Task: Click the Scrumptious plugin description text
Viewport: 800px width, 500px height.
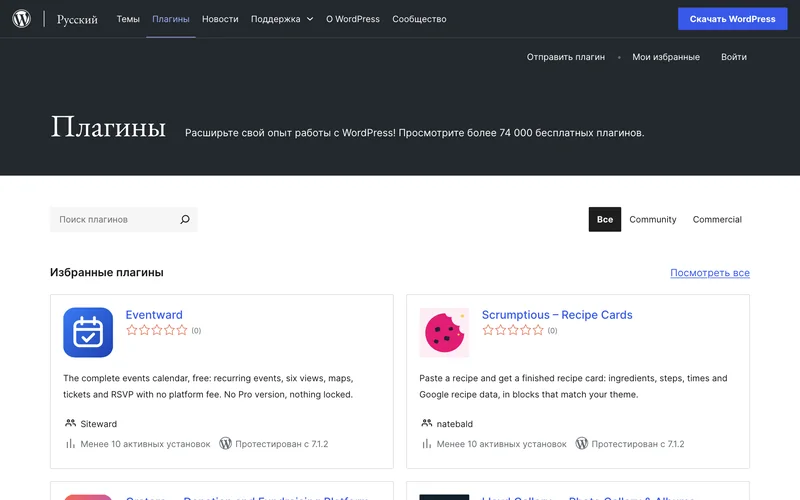Action: pos(573,386)
